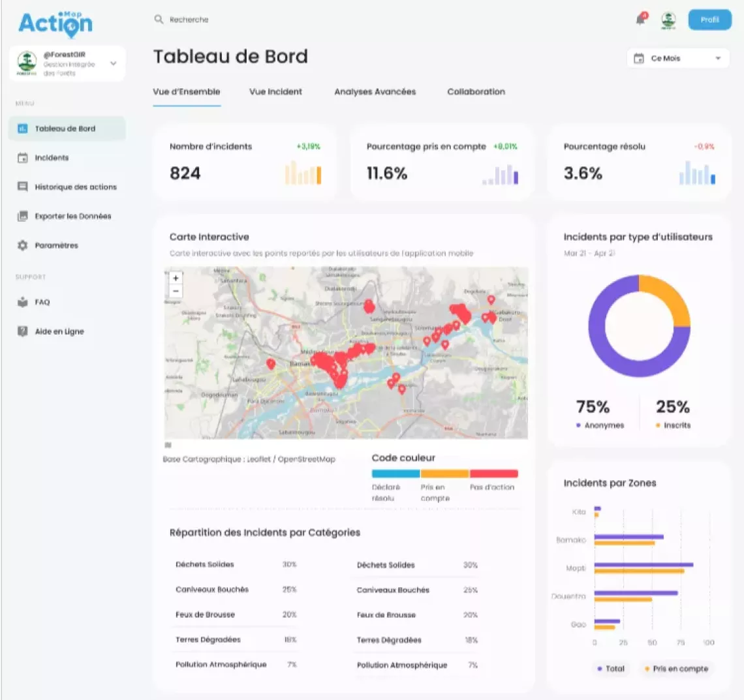The height and width of the screenshot is (700, 744).
Task: Open the Analyses Avancées tab
Action: point(375,91)
